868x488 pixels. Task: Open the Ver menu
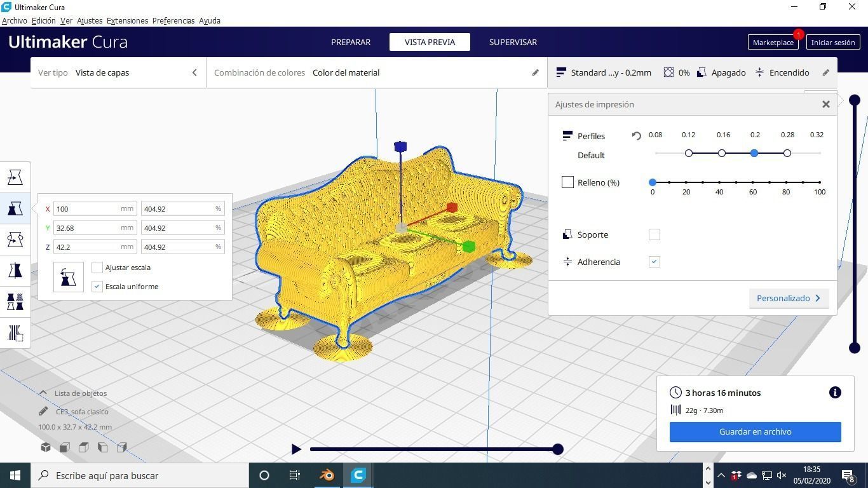pos(66,20)
